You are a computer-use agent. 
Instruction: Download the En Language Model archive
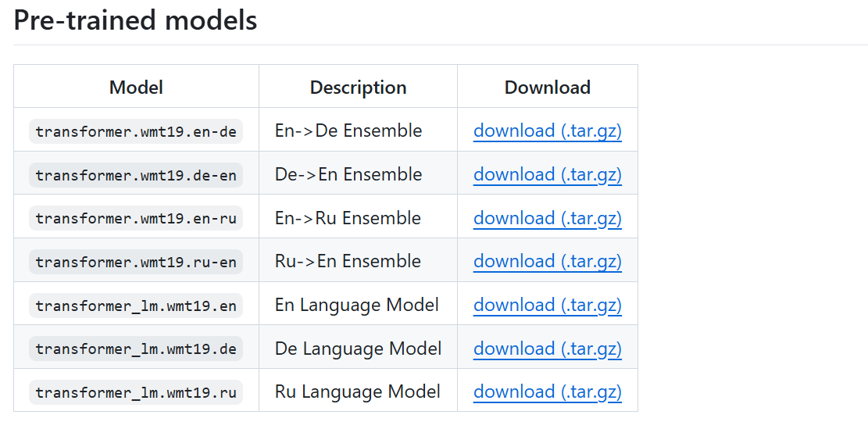coord(548,305)
